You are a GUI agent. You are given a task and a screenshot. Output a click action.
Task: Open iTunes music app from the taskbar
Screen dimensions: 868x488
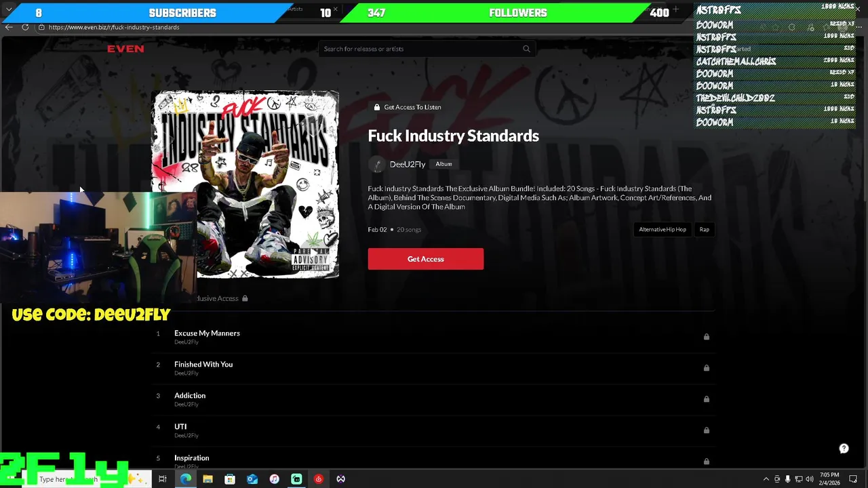pos(274,479)
